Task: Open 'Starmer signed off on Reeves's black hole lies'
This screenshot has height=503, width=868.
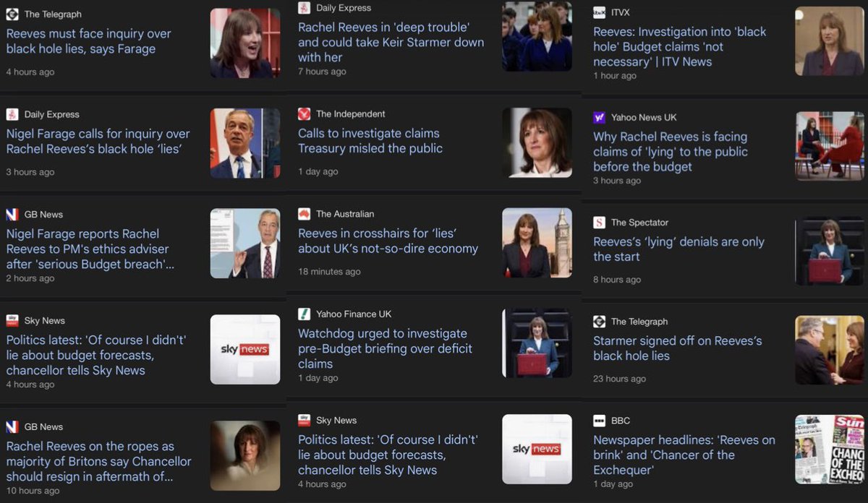Action: click(x=678, y=348)
